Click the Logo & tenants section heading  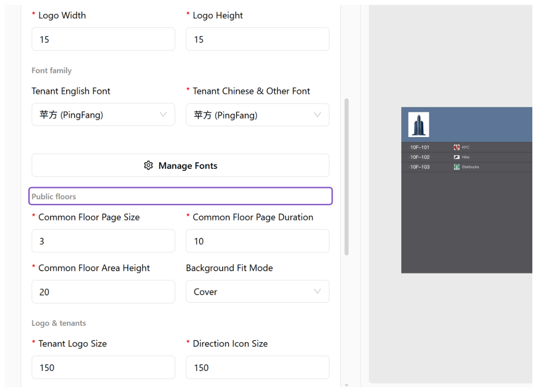[59, 323]
